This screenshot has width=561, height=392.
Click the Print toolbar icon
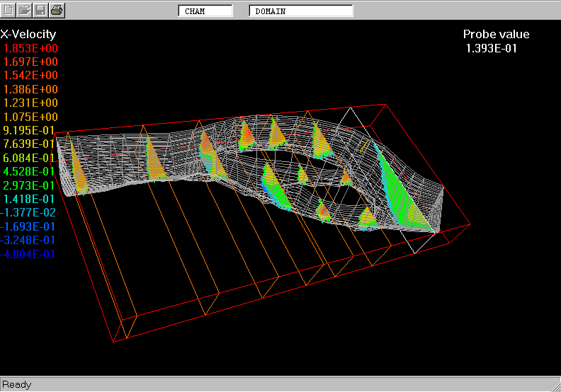click(x=57, y=10)
